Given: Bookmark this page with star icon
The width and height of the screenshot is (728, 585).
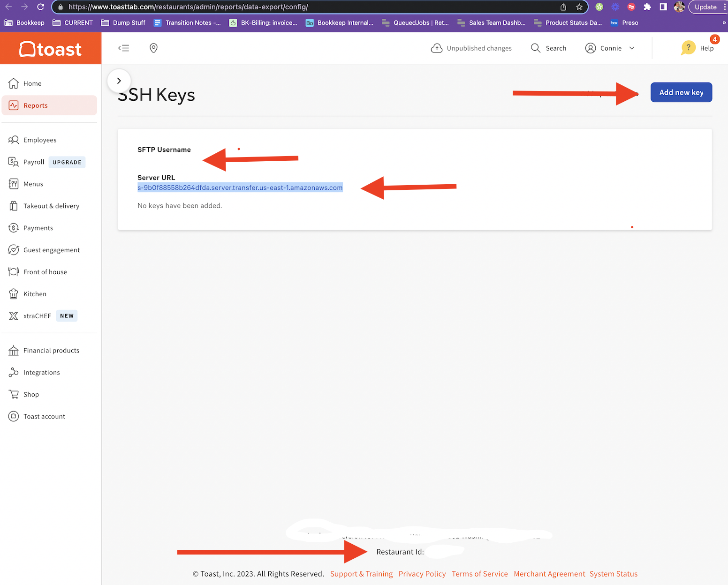Looking at the screenshot, I should pos(579,7).
